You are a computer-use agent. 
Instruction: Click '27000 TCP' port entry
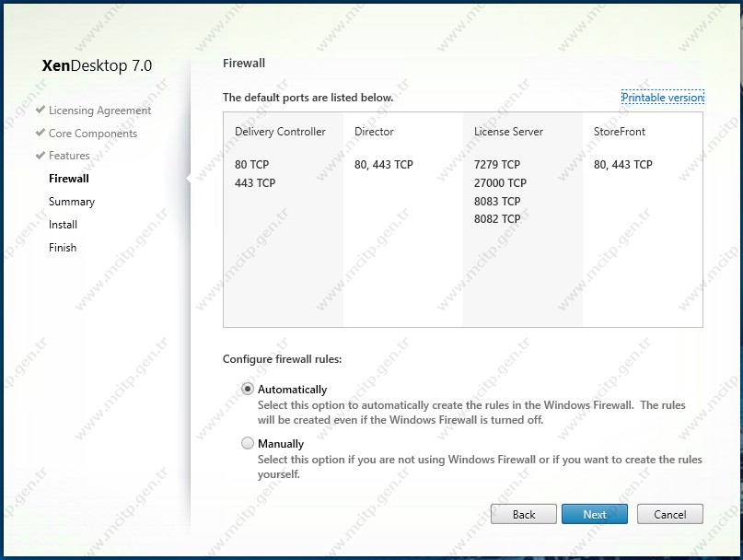[x=500, y=182]
